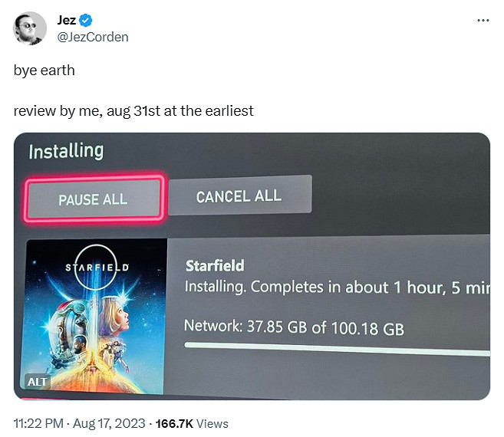Screen dimensions: 504x437
Task: Click the Network 37.85 GB of 100.18 GB text
Action: (x=294, y=327)
